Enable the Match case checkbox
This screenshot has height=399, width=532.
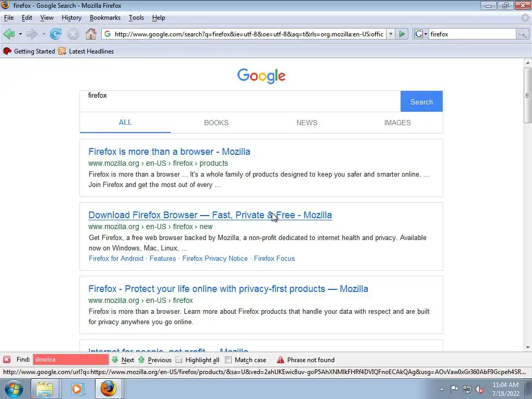coord(229,360)
